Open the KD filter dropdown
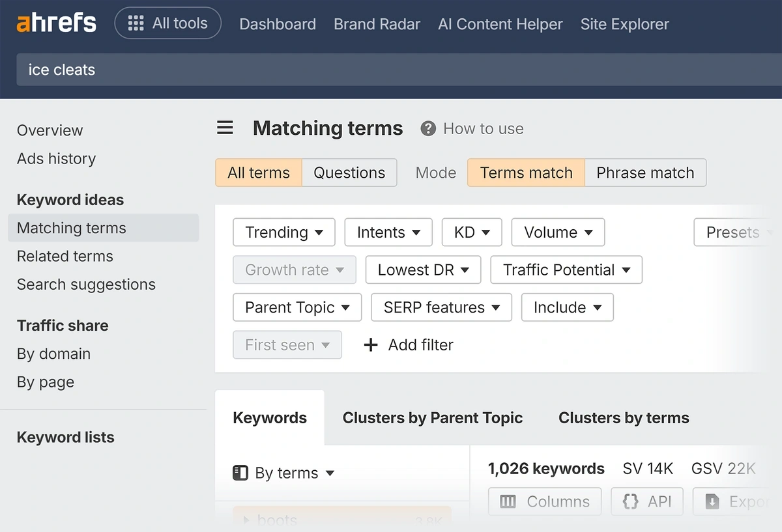 [x=472, y=232]
